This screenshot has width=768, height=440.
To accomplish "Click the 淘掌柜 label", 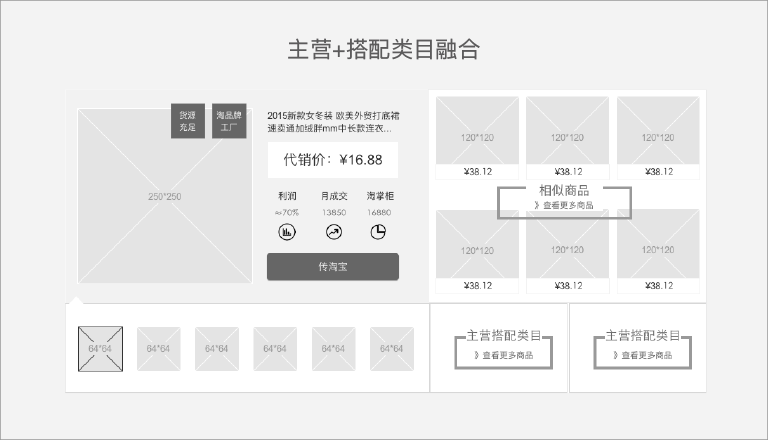I will (380, 196).
